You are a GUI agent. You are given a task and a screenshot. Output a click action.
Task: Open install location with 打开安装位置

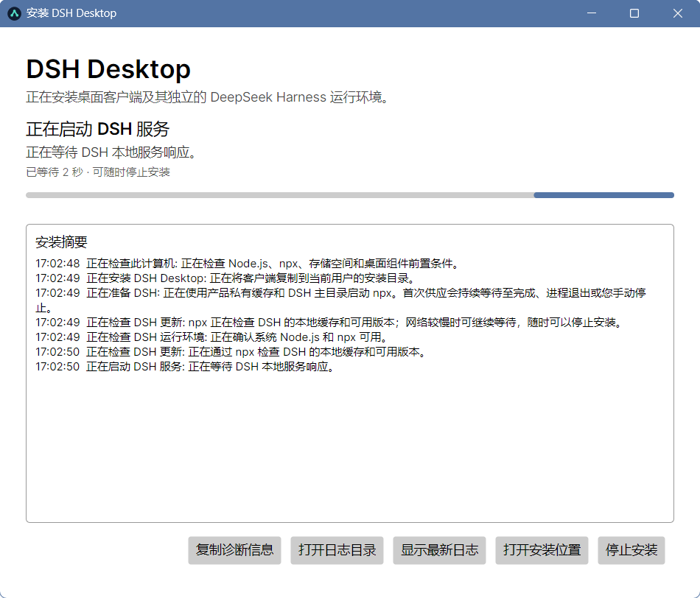click(542, 550)
